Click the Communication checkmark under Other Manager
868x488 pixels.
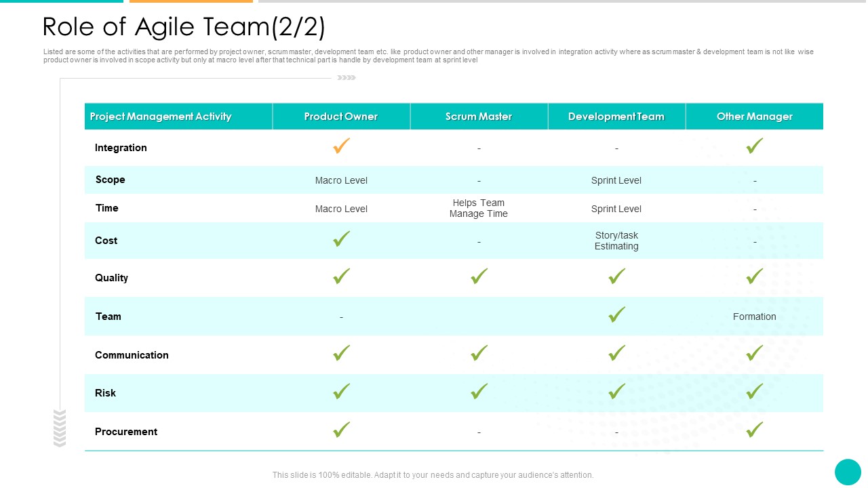[x=755, y=353]
